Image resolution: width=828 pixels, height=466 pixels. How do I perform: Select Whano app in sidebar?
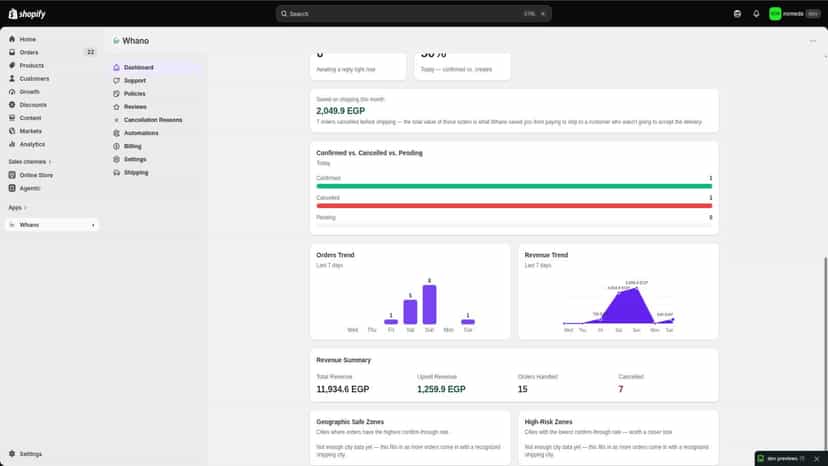click(x=52, y=225)
